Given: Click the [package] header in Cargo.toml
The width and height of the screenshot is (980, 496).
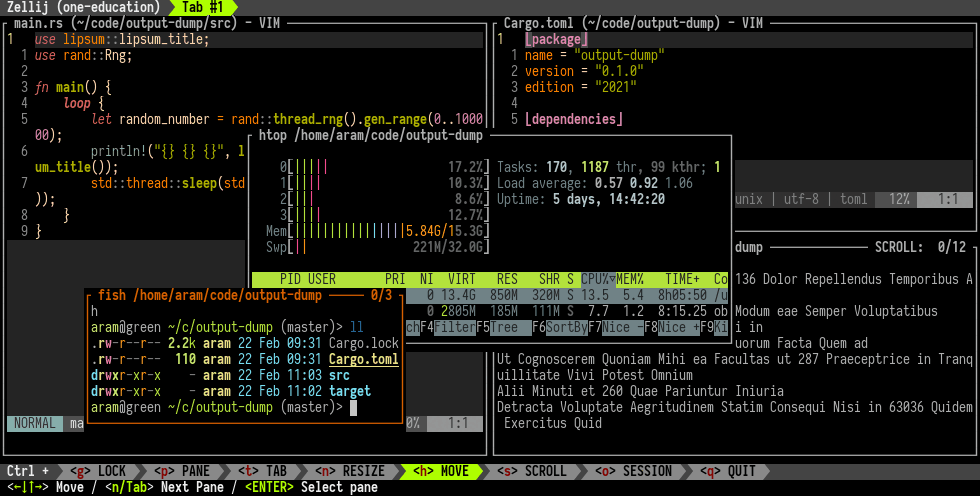Looking at the screenshot, I should click(556, 39).
